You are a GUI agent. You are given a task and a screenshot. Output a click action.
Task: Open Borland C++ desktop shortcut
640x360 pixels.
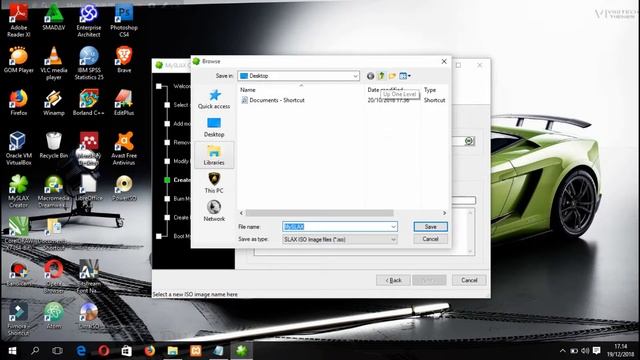pos(89,103)
